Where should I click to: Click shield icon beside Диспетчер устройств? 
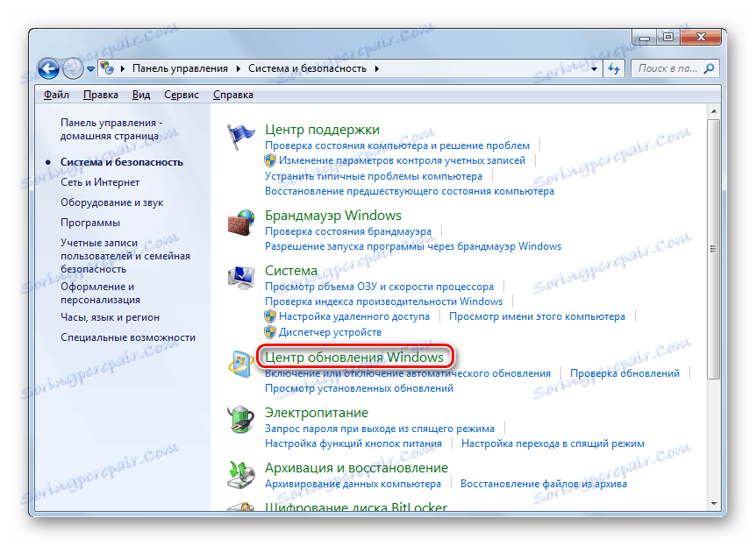[x=270, y=332]
